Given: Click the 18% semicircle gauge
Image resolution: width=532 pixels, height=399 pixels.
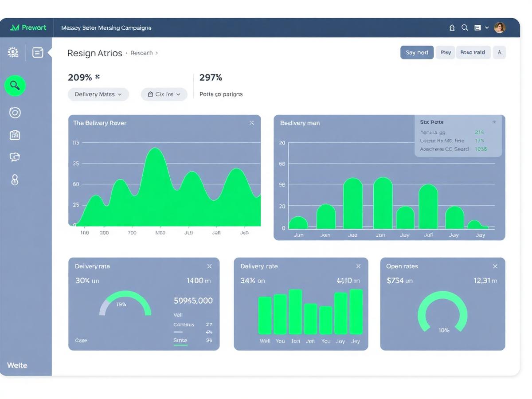Looking at the screenshot, I should [125, 303].
